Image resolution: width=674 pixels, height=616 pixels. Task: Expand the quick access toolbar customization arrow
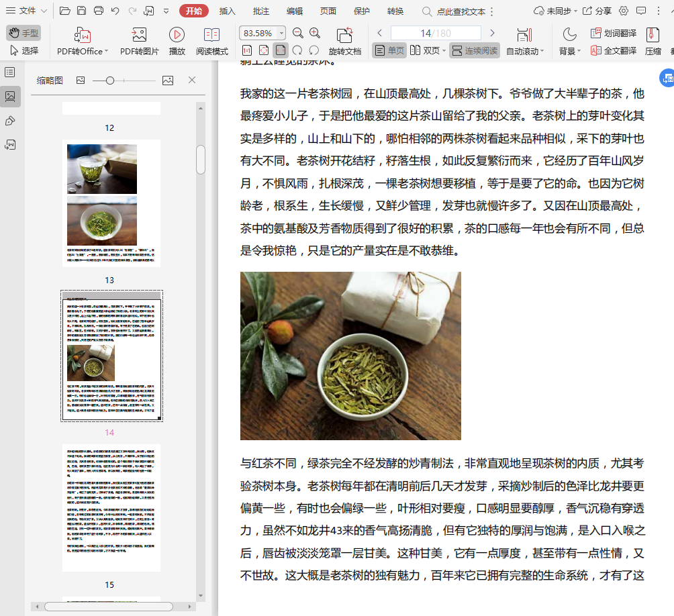[x=166, y=11]
